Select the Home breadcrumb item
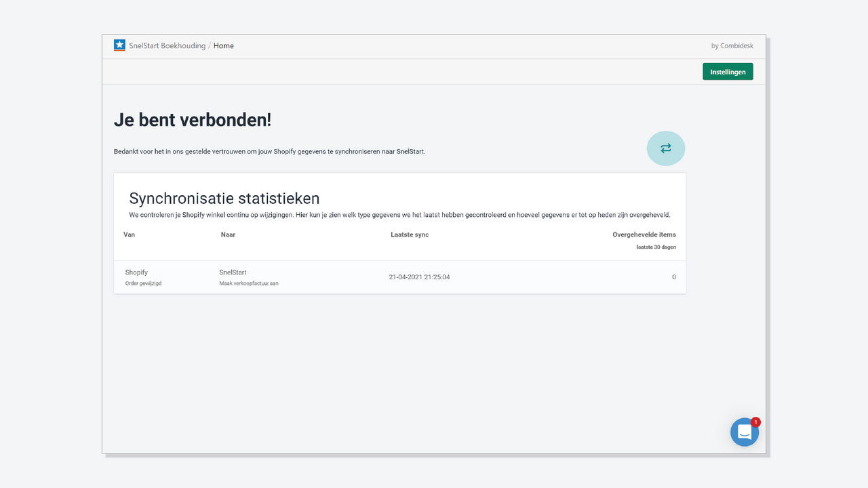 click(224, 46)
